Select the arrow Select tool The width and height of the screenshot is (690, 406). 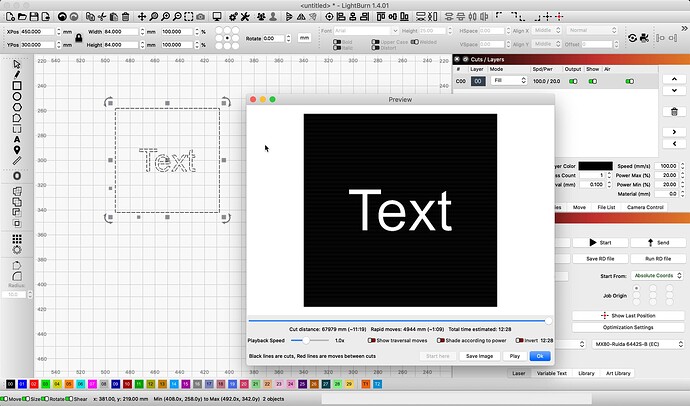click(17, 64)
